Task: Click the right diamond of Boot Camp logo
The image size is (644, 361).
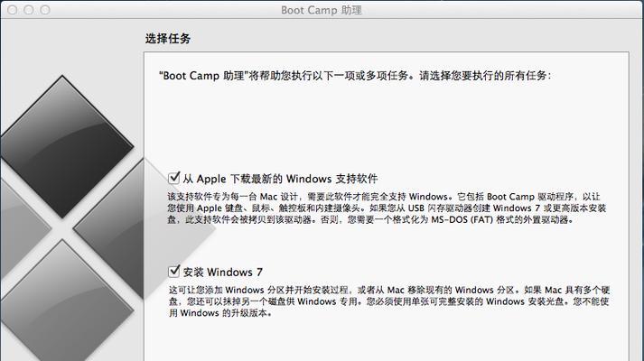Action: [144, 228]
